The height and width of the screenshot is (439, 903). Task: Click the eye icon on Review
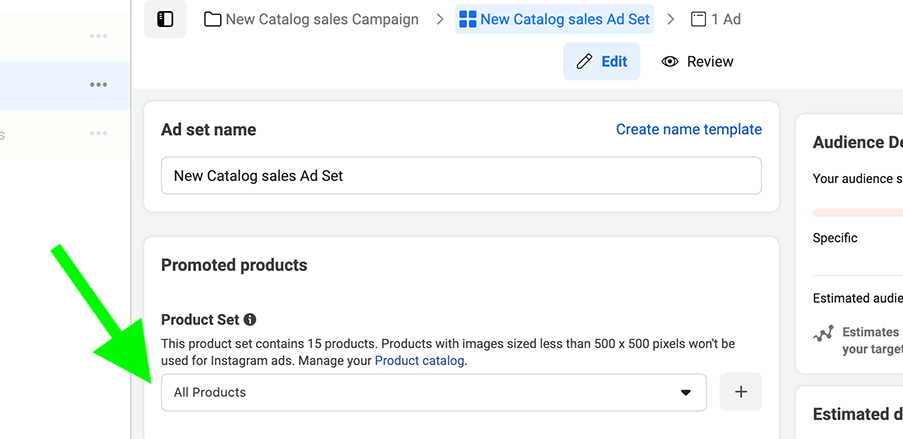pyautogui.click(x=670, y=62)
